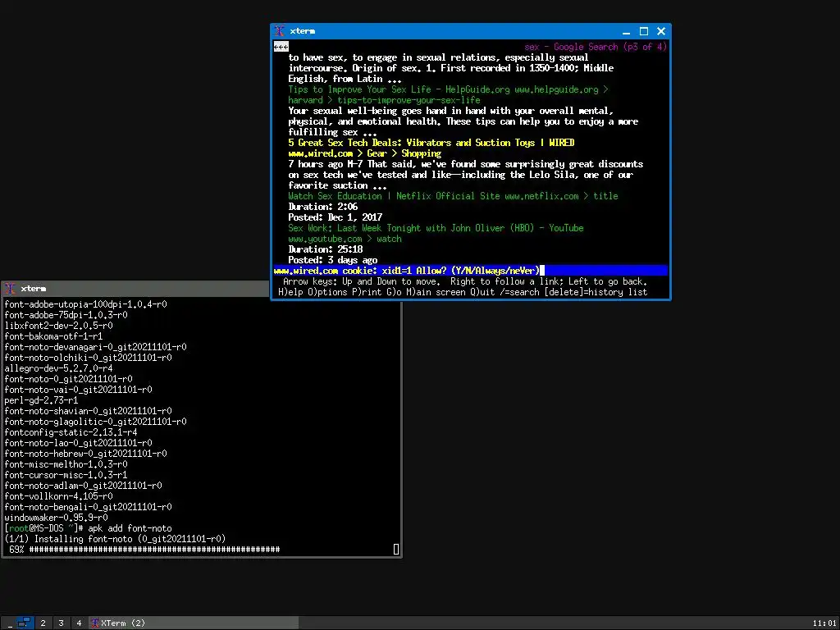This screenshot has height=630, width=840.
Task: Click the 'apk add font-noto' command line
Action: click(x=88, y=528)
